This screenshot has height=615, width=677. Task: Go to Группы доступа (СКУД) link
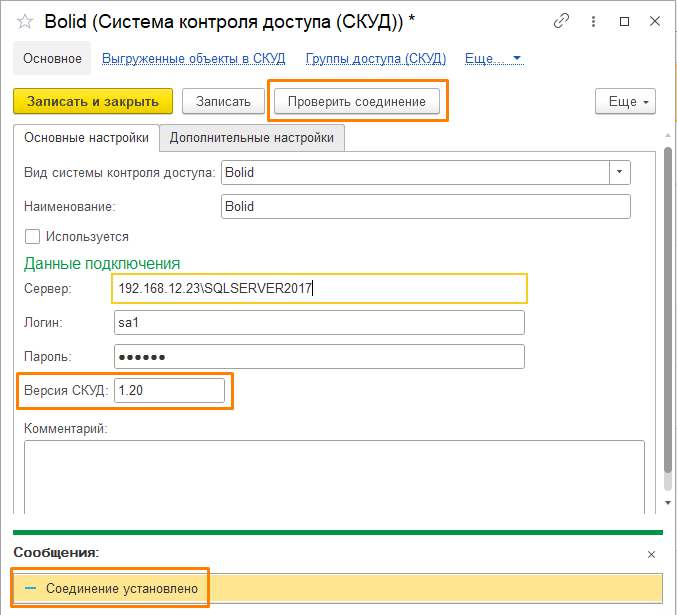coord(375,59)
